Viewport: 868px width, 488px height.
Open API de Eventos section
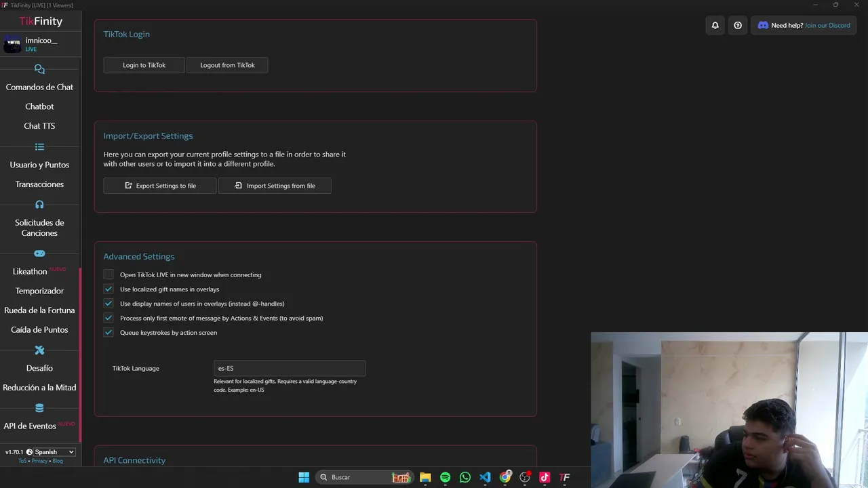[x=30, y=426]
